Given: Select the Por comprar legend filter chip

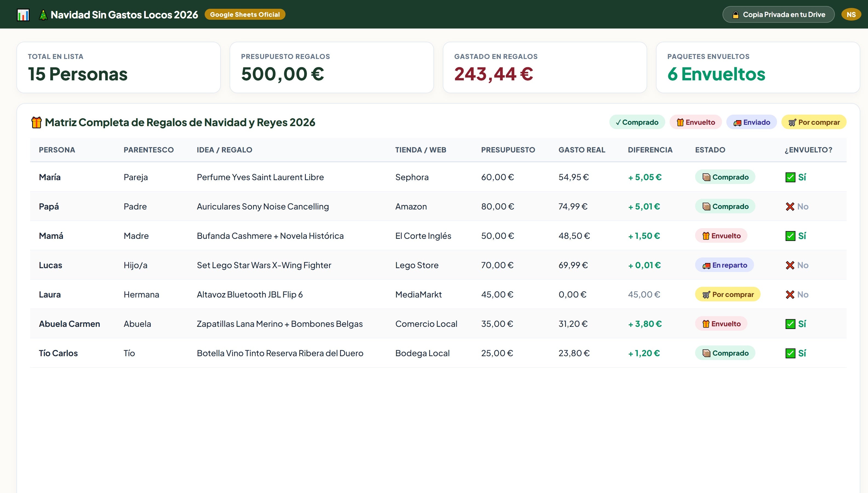Looking at the screenshot, I should click(813, 122).
